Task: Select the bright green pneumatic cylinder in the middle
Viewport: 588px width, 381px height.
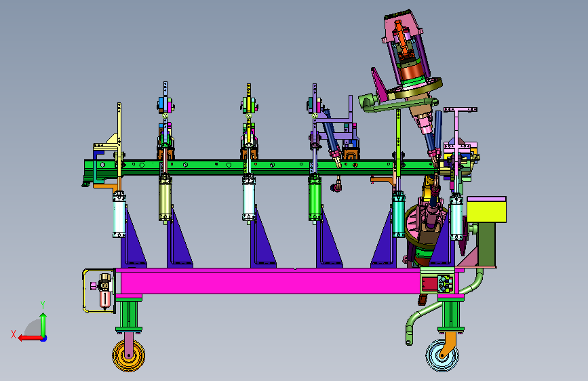Action: pos(315,199)
